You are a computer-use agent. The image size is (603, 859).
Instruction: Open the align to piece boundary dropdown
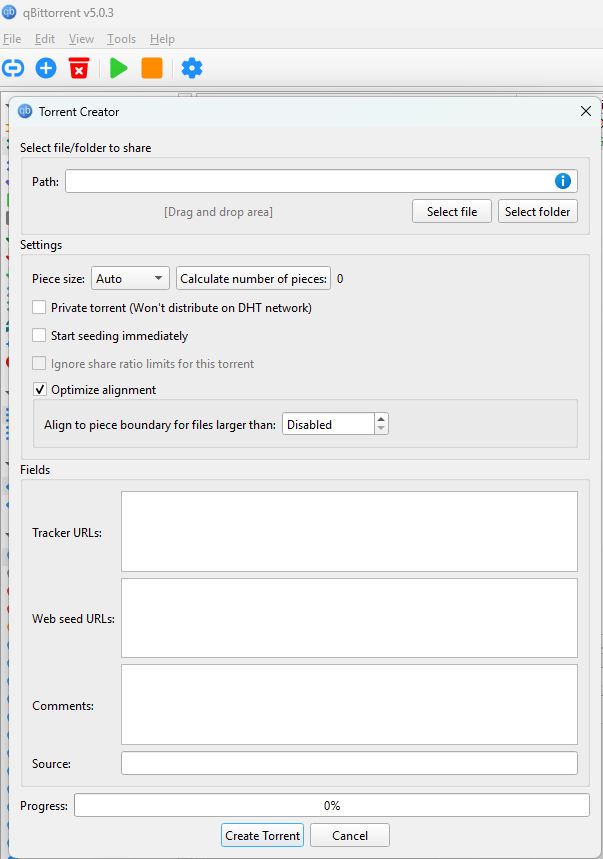coord(330,423)
